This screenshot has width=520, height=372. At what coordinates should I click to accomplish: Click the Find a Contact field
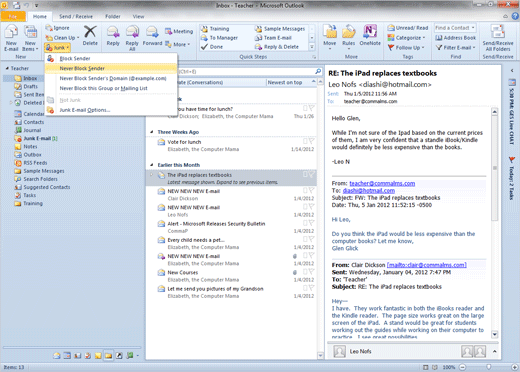[x=455, y=28]
